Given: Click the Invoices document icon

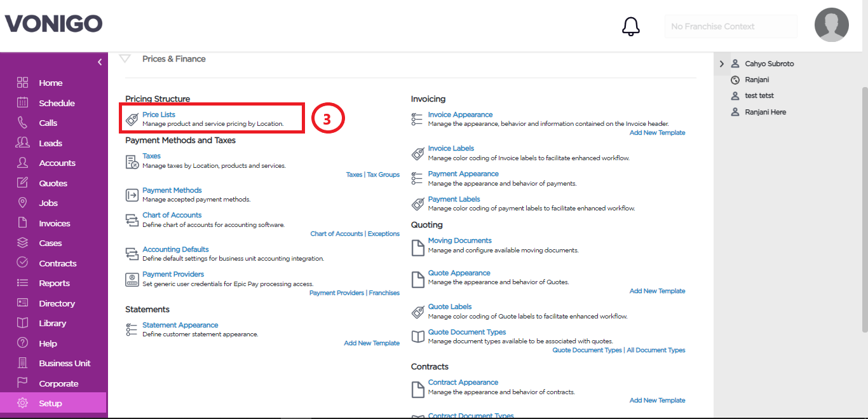Looking at the screenshot, I should 23,223.
